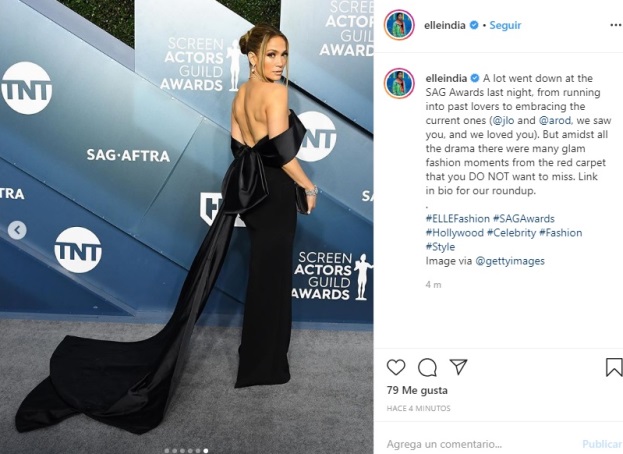
Task: Open elleindia profile picture in header
Action: 399,25
